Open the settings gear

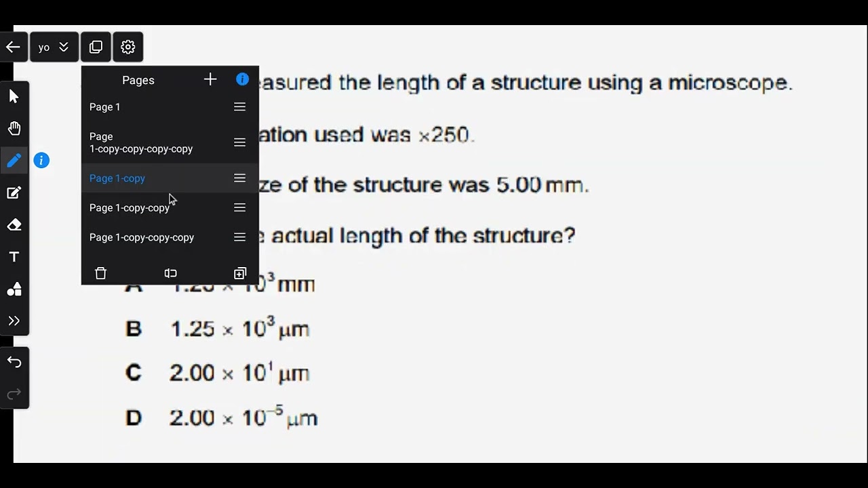(x=127, y=47)
